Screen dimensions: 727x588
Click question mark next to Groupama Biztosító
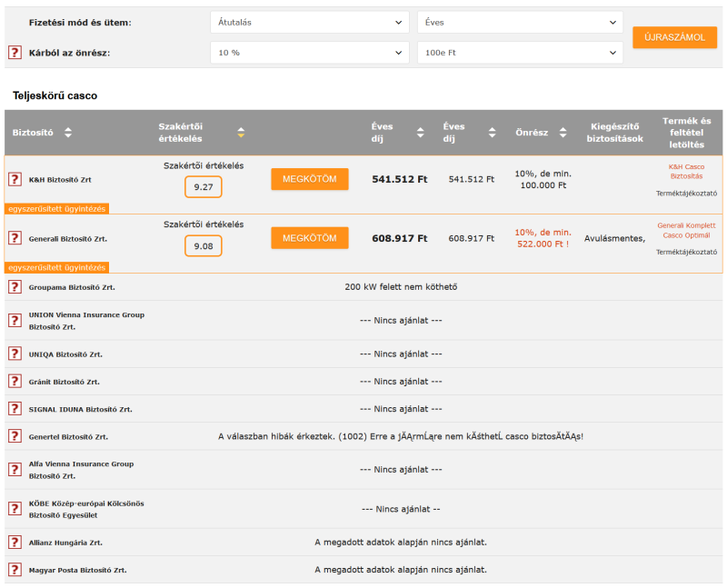point(15,286)
